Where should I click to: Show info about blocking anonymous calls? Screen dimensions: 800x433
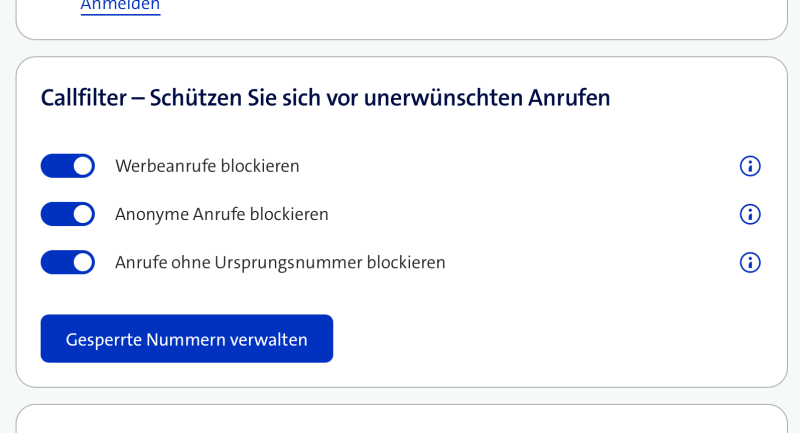coord(750,214)
